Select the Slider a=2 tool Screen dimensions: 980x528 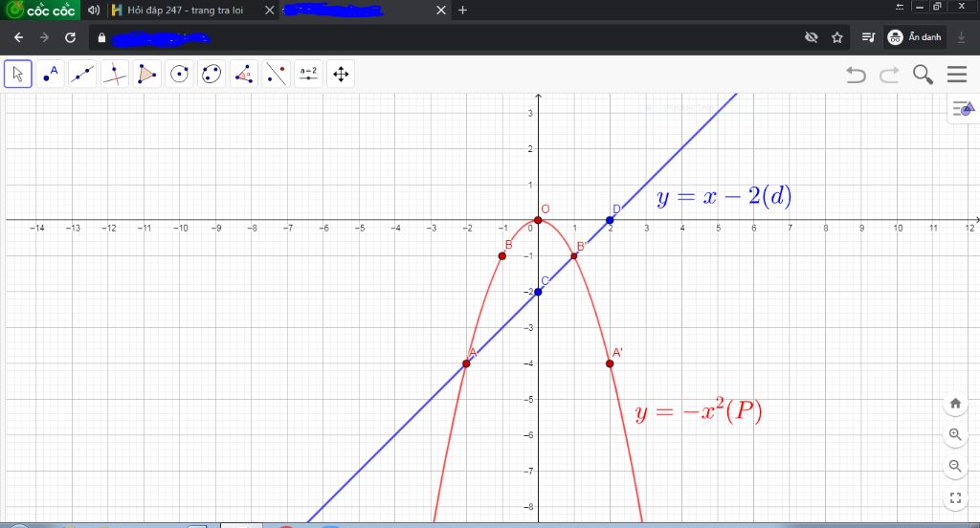click(x=308, y=75)
